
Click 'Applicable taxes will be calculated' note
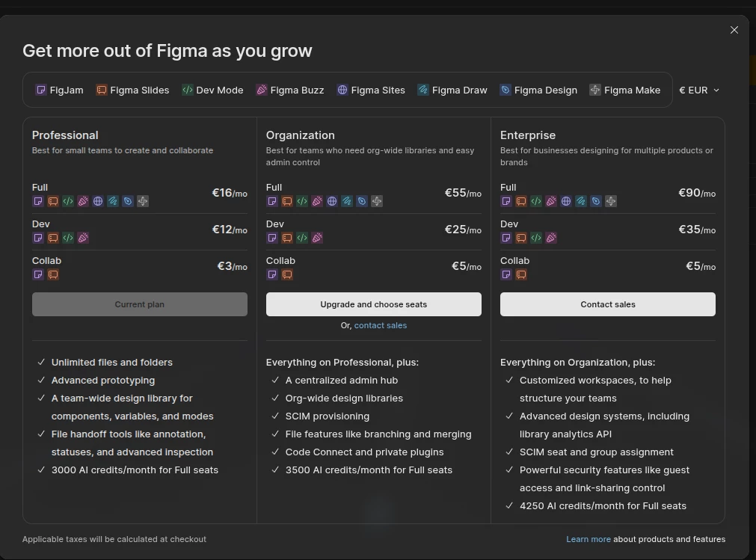[114, 539]
